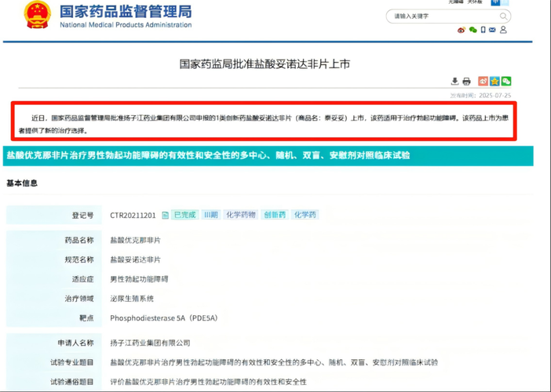Click the 国家药品监督管理局 site title
551x392 pixels.
click(x=126, y=11)
